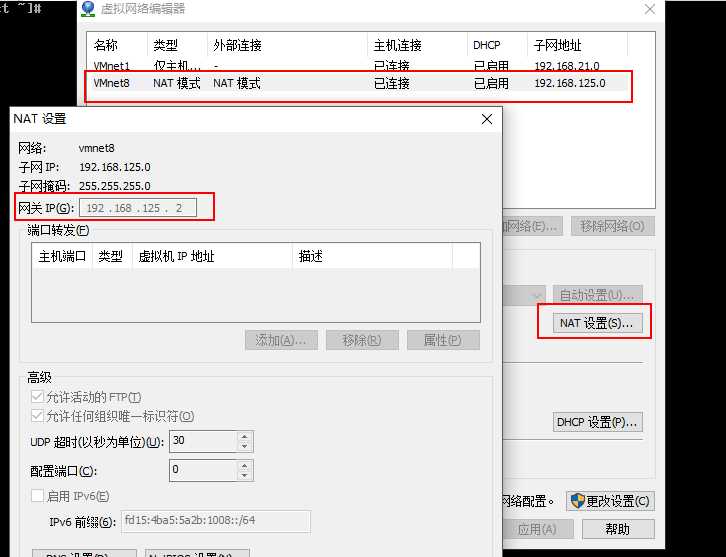Increase UDP 超时 with up arrow
Viewport: 726px width, 557px height.
tap(244, 436)
